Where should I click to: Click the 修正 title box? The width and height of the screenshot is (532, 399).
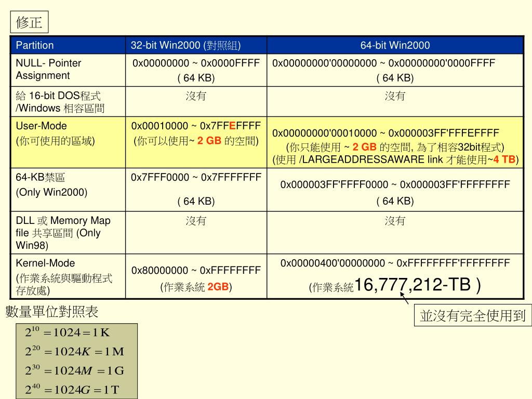[x=29, y=22]
